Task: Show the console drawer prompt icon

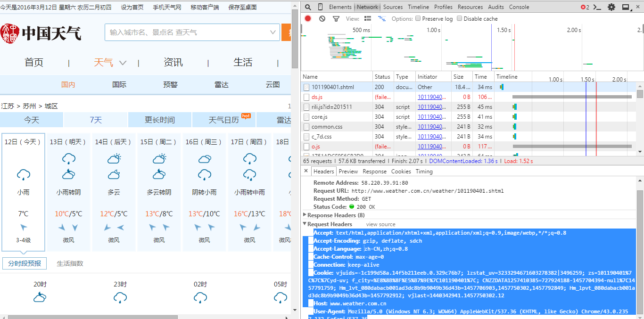Action: click(597, 7)
